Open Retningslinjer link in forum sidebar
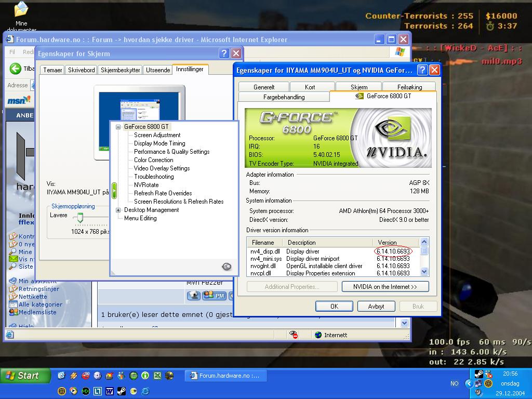Image resolution: width=532 pixels, height=399 pixels. (x=38, y=289)
